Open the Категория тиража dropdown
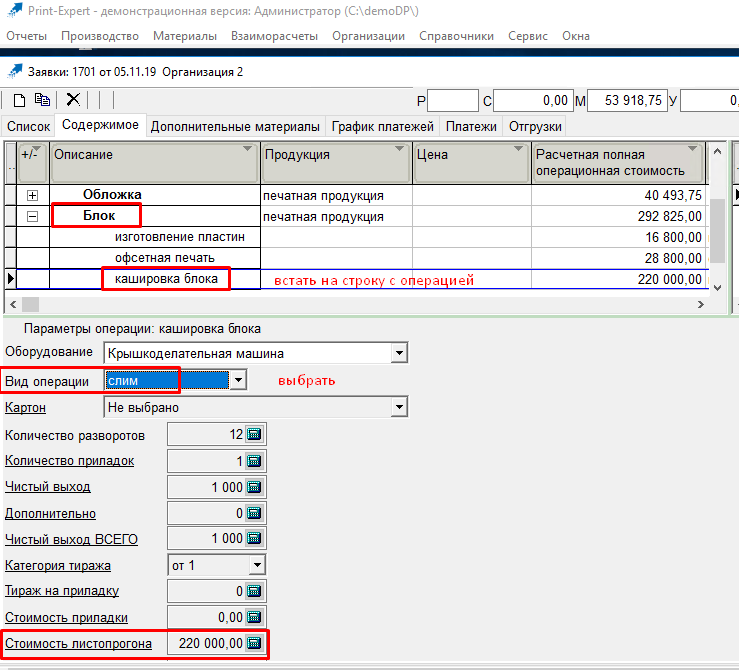739x670 pixels. click(257, 565)
